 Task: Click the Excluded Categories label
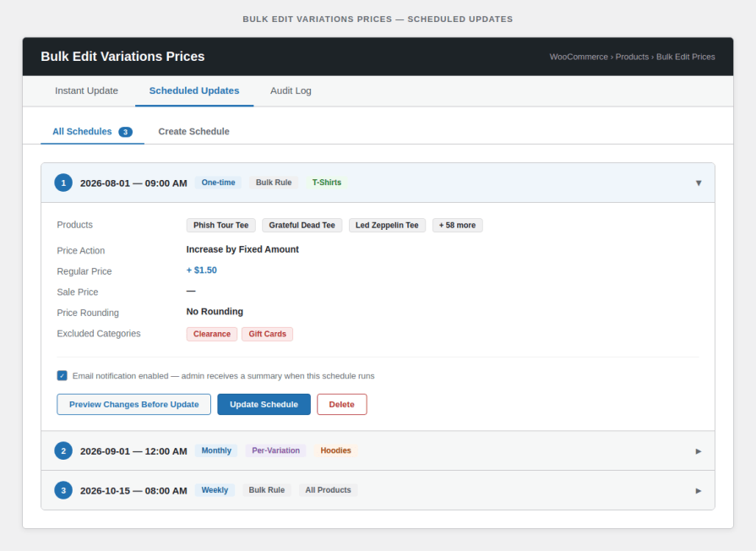(x=99, y=334)
